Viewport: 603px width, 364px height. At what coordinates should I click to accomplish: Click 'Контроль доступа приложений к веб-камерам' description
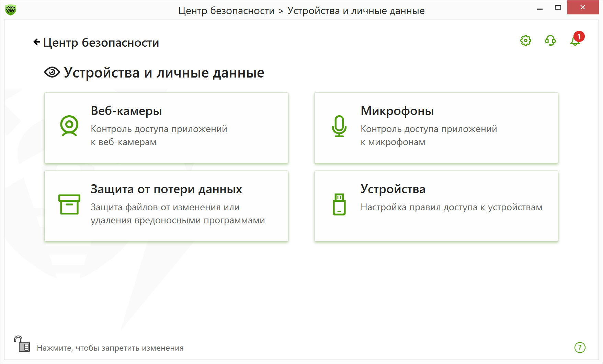159,136
